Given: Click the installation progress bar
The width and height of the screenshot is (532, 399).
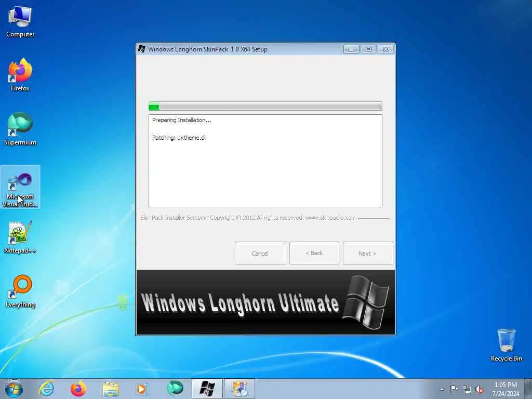Looking at the screenshot, I should (265, 106).
